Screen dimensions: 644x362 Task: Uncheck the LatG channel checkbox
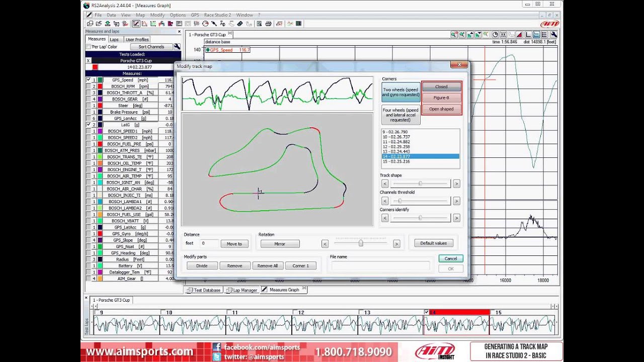pyautogui.click(x=89, y=125)
